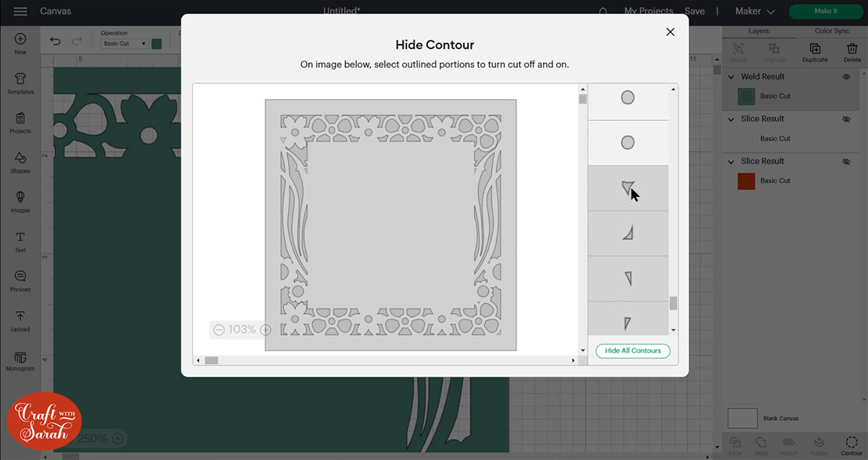Toggle the last visible contour thumbnail
This screenshot has width=868, height=460.
pos(628,318)
